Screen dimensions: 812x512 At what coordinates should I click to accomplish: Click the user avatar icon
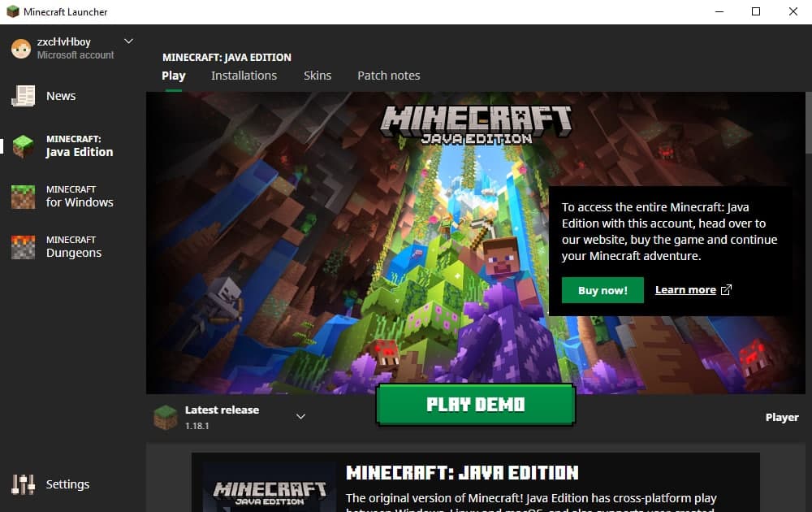pyautogui.click(x=21, y=49)
